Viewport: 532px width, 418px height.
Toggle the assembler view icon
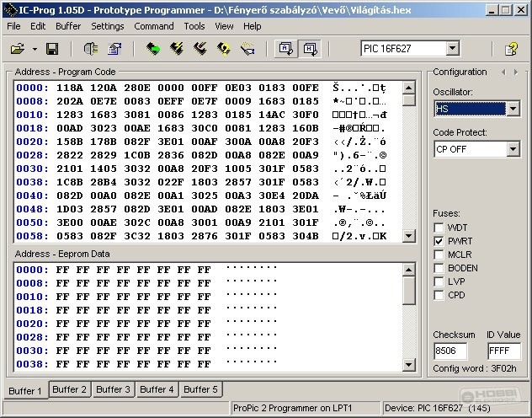[x=286, y=49]
